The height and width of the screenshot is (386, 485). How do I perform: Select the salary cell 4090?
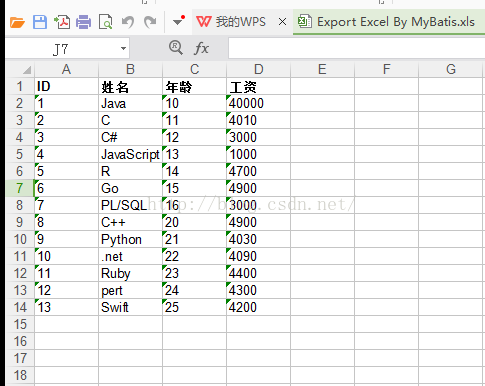point(258,256)
